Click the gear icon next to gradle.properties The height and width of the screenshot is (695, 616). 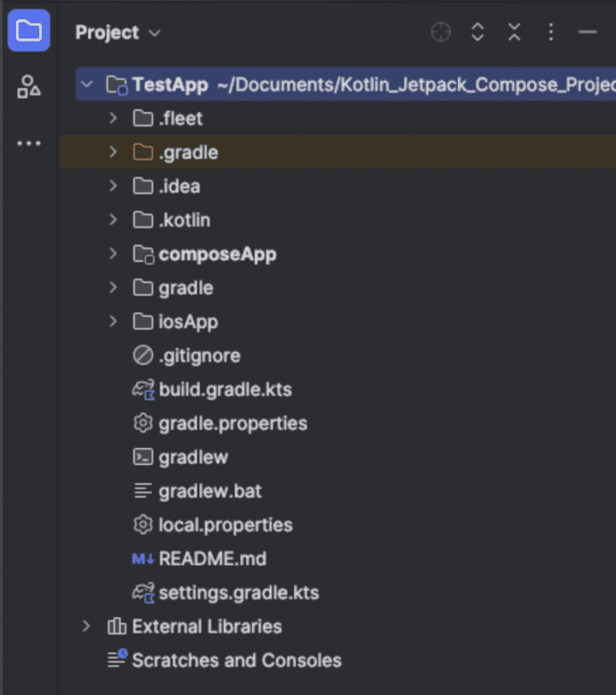click(142, 423)
